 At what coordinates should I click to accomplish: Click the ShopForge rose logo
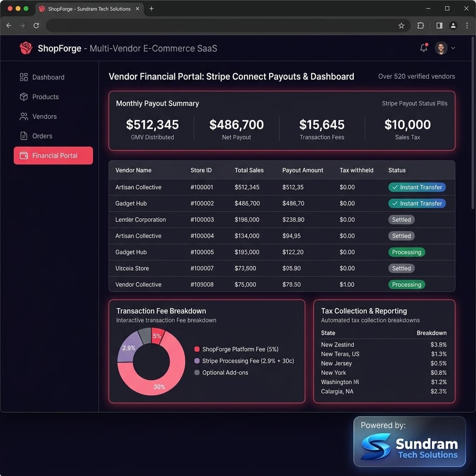tap(26, 48)
